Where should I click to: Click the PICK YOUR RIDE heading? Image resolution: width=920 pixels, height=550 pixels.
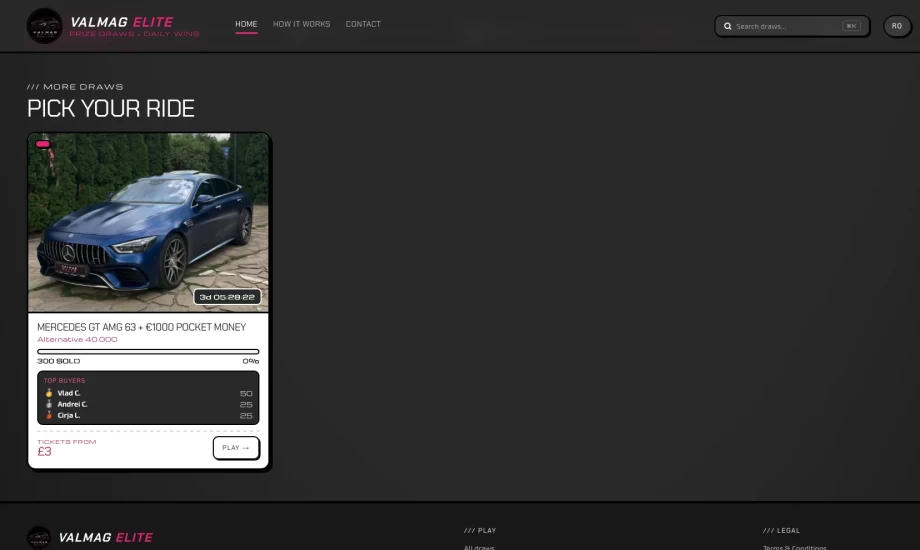(110, 109)
